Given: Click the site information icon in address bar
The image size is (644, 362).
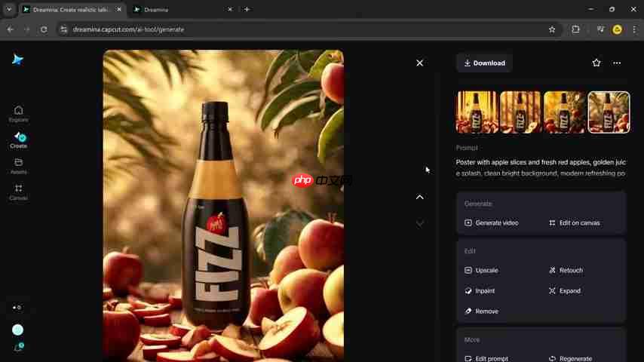Looking at the screenshot, I should (63, 29).
